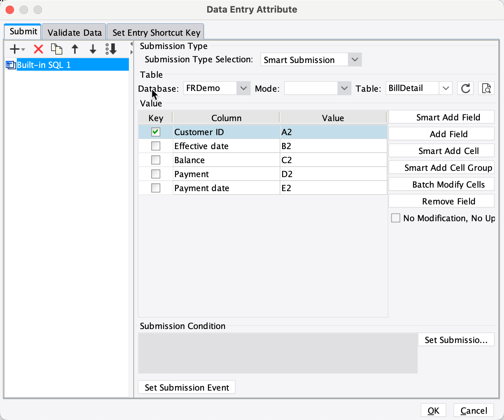
Task: Open the Submission Type Selection dropdown
Action: pos(354,59)
